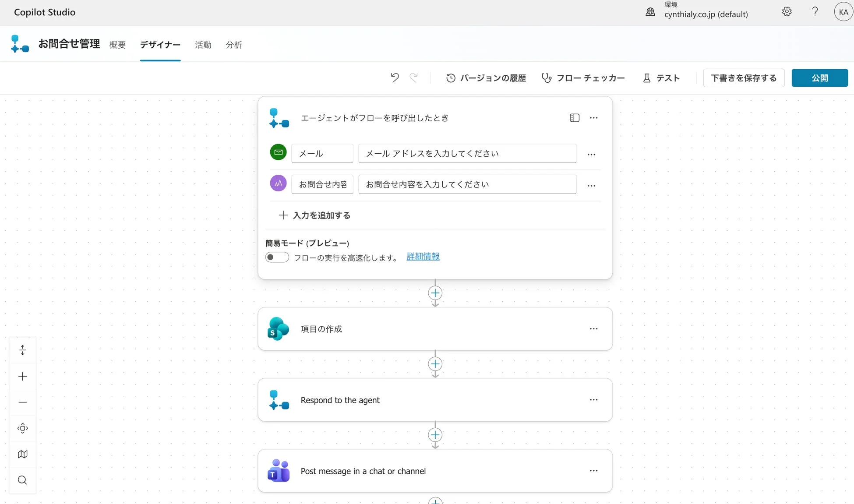Open the minimap icon in the left toolbar
The height and width of the screenshot is (504, 854).
pos(22,454)
